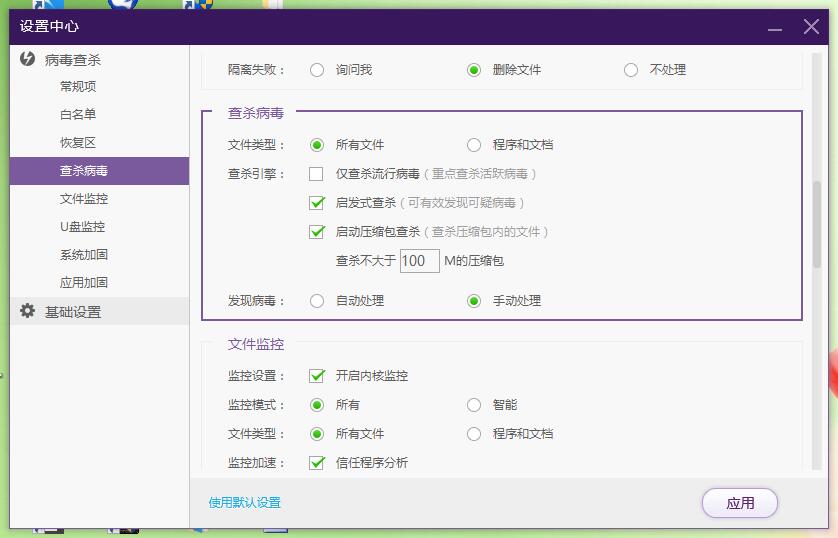Uncheck 启发式查杀 option

(x=317, y=203)
